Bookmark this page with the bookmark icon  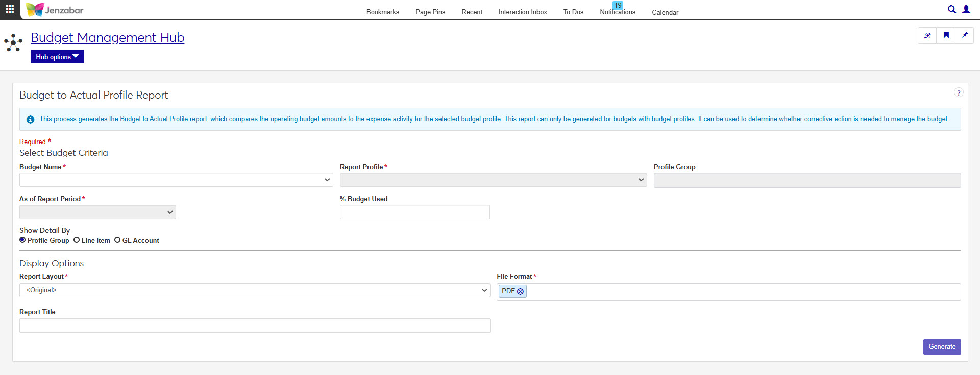pyautogui.click(x=946, y=35)
